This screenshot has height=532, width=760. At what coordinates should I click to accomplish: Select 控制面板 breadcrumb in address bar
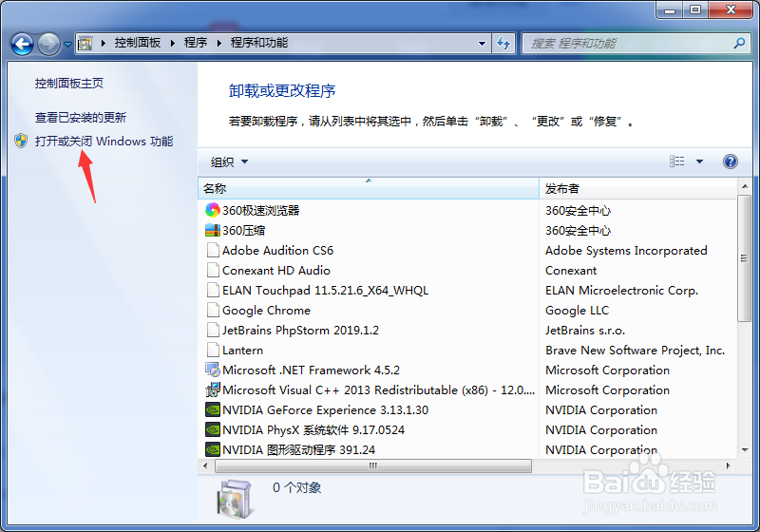pyautogui.click(x=138, y=43)
